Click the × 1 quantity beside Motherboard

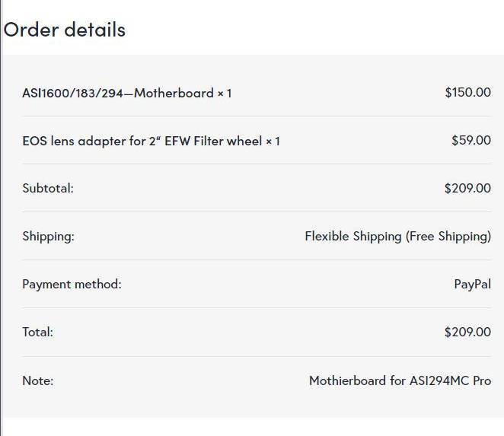[225, 94]
